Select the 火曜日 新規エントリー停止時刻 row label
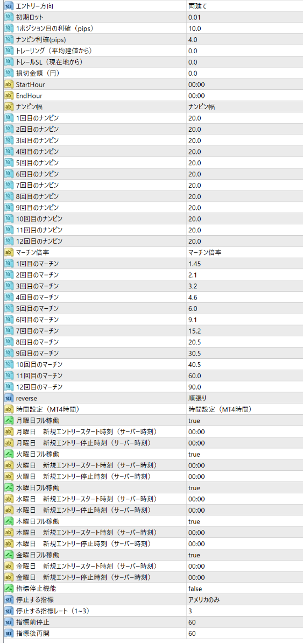Image resolution: width=303 pixels, height=644 pixels. pyautogui.click(x=83, y=477)
